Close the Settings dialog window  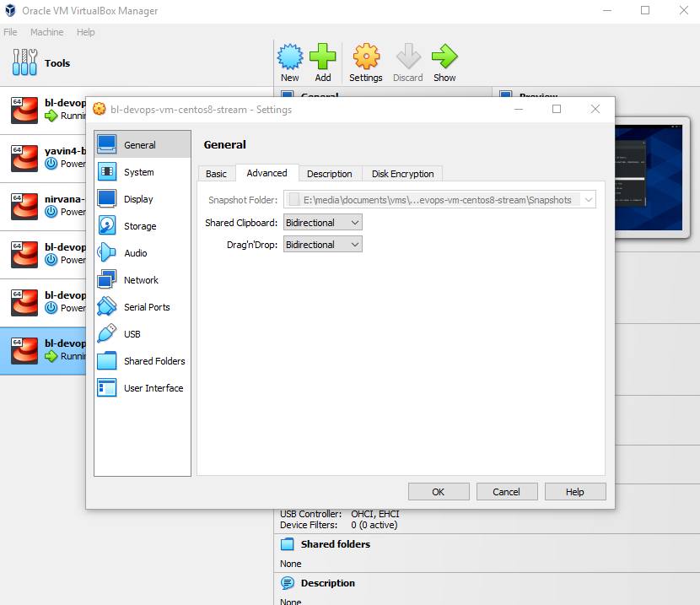(x=595, y=109)
